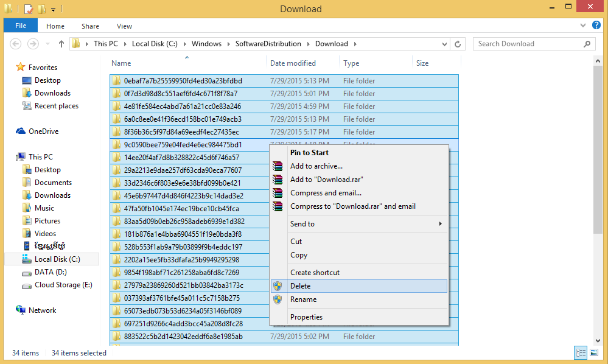The image size is (608, 364).
Task: Switch to Large icons view layout
Action: [594, 352]
